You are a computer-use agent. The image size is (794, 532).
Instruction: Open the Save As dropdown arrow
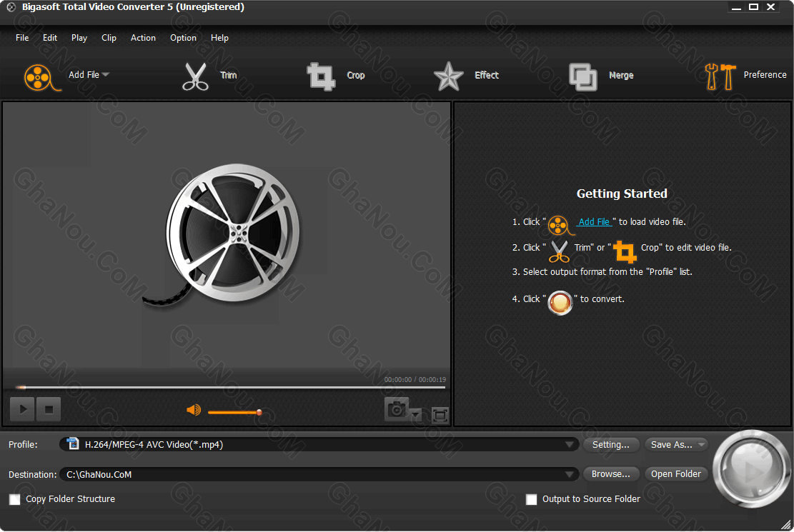(x=701, y=444)
